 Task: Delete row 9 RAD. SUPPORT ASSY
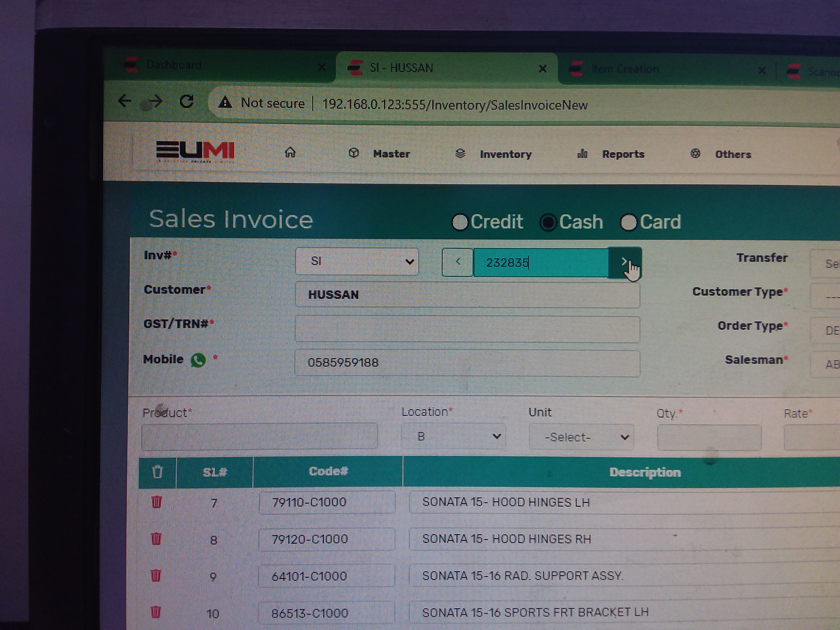156,575
